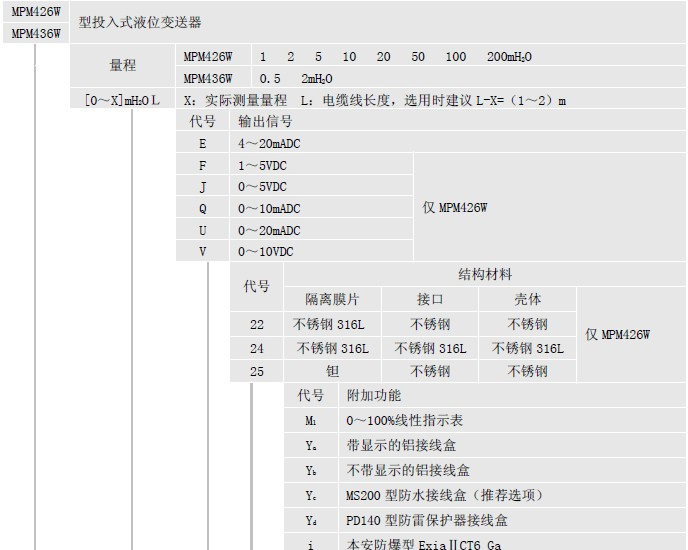The width and height of the screenshot is (688, 550).
Task: Select the MS200 型防水接线盒 row
Action: pyautogui.click(x=445, y=496)
